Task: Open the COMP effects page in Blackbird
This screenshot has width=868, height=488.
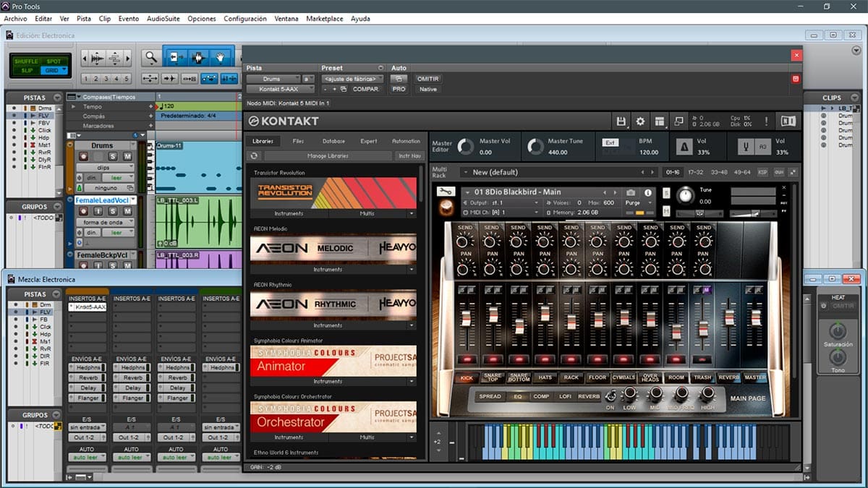Action: [541, 396]
